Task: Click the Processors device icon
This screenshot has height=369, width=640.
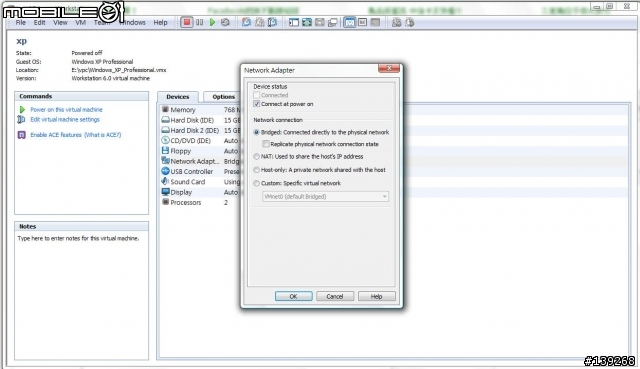Action: click(165, 202)
